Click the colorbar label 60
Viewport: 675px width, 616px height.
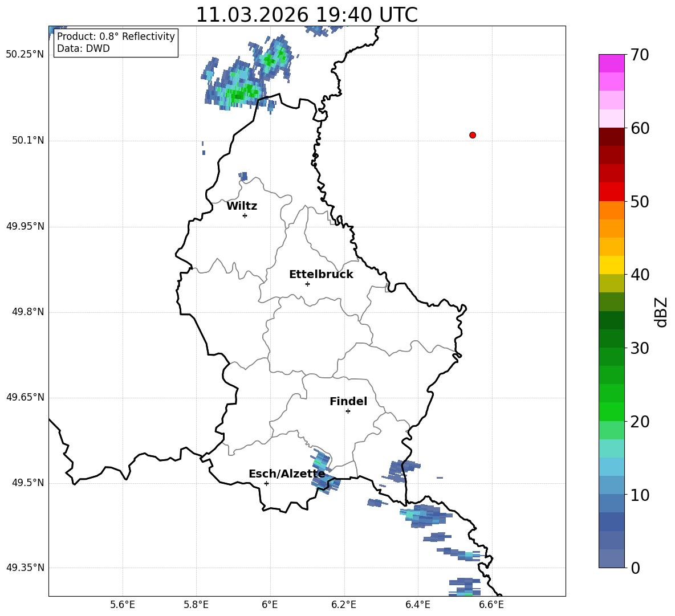click(640, 128)
